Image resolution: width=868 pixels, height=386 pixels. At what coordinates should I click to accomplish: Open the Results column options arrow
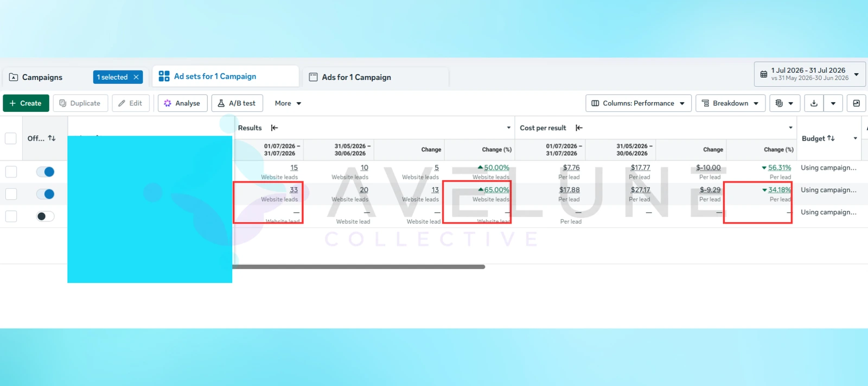[508, 128]
